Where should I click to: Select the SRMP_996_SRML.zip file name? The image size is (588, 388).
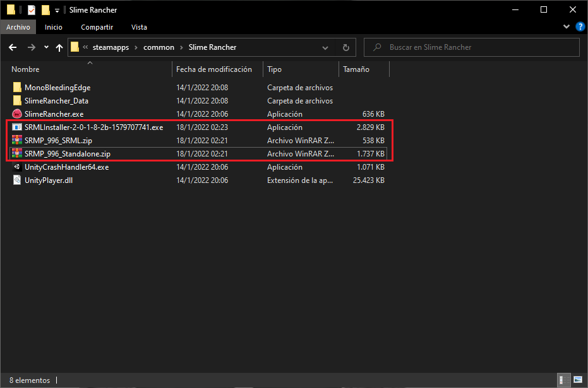(58, 141)
